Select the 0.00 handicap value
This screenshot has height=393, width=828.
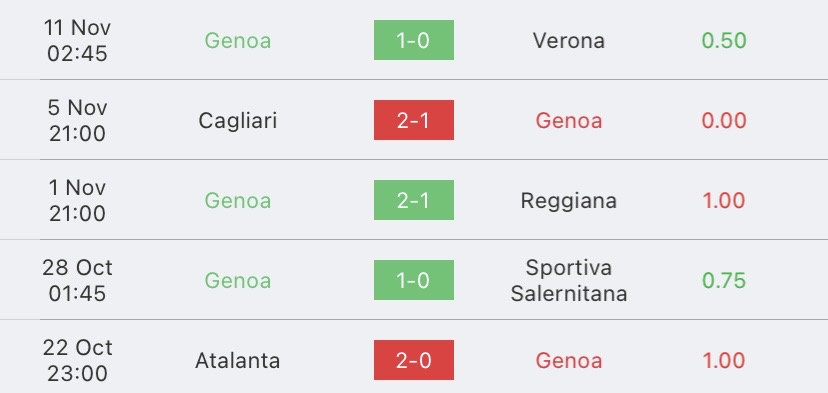click(724, 121)
